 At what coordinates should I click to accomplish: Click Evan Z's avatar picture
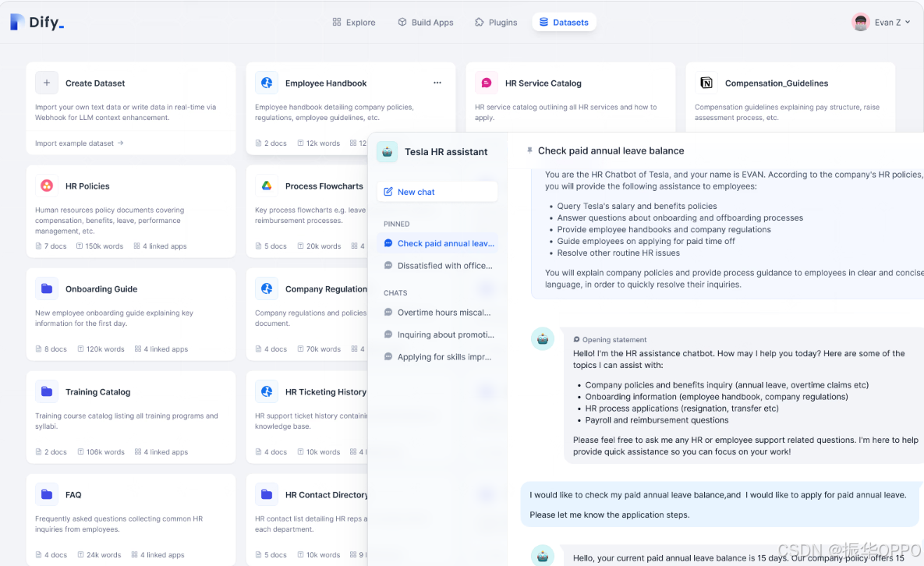tap(861, 23)
